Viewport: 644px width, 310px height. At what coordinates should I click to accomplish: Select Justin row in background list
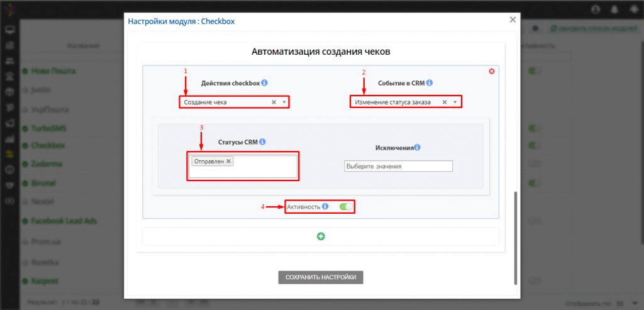41,91
